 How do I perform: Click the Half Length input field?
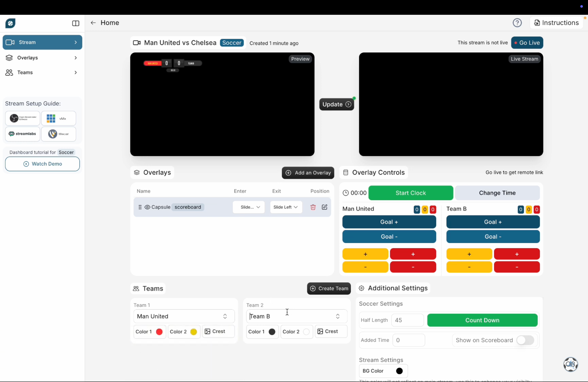pos(407,320)
